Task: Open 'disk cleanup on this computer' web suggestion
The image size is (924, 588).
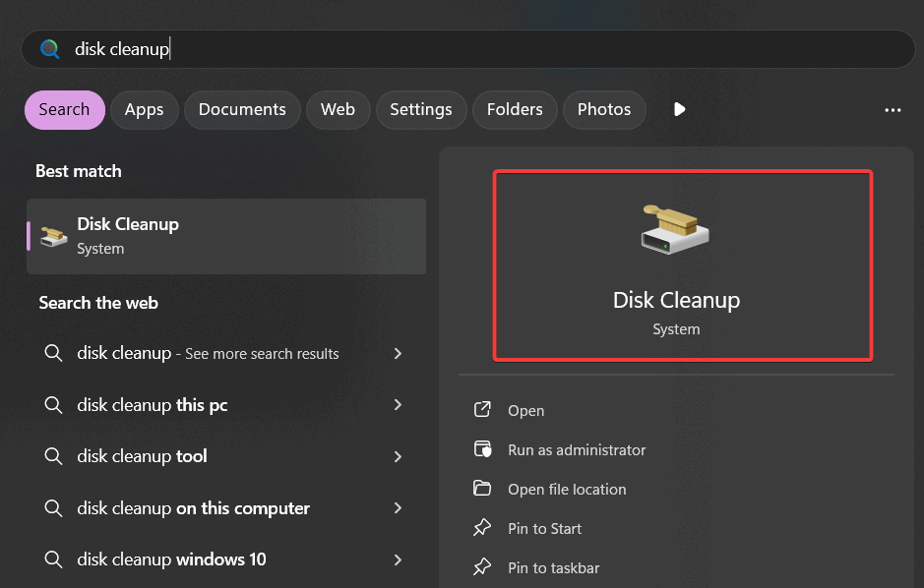Action: [193, 508]
